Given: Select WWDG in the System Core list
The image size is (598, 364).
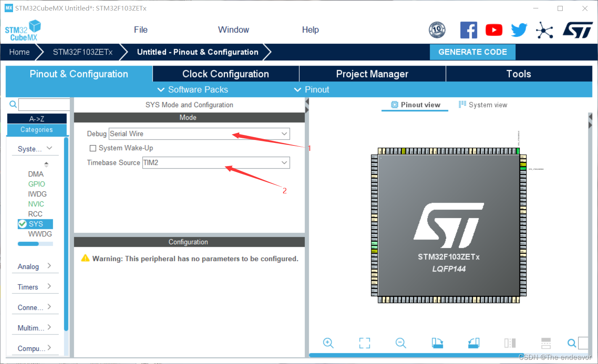Looking at the screenshot, I should [40, 234].
